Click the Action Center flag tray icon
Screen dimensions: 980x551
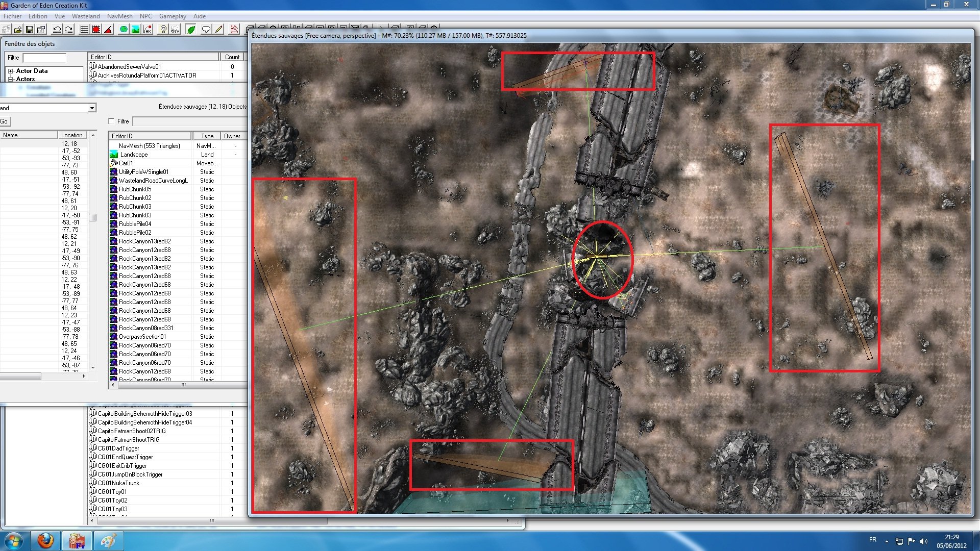pos(911,541)
